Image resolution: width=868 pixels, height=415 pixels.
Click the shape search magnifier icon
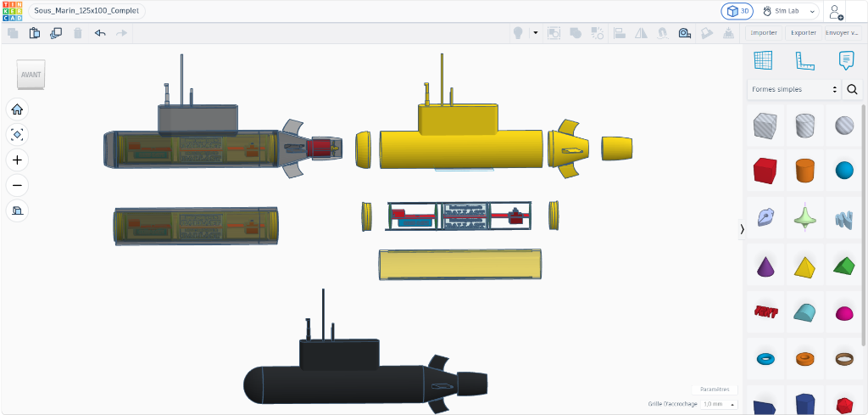[853, 89]
